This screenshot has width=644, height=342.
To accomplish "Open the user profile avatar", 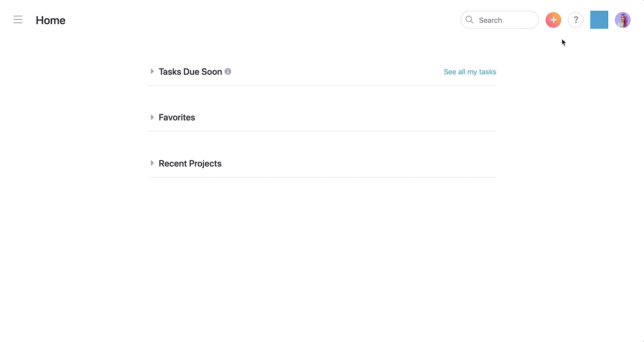I will 623,20.
